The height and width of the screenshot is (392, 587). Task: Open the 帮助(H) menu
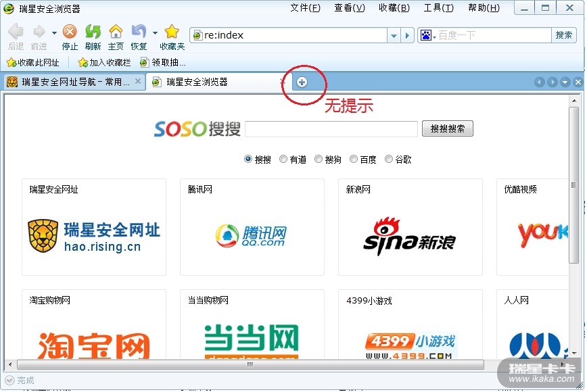484,8
